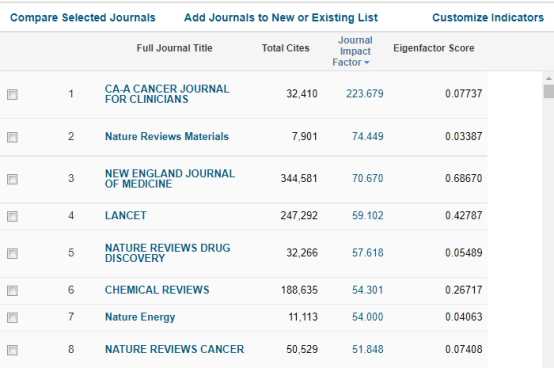Click impact factor value 74.449

click(367, 136)
